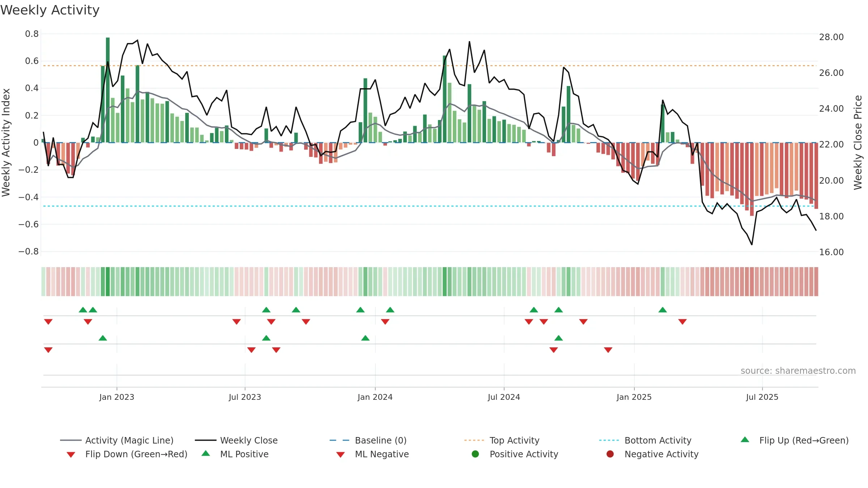The width and height of the screenshot is (868, 488).
Task: Click the Jul 2025 x-axis tick label
Action: pos(762,397)
